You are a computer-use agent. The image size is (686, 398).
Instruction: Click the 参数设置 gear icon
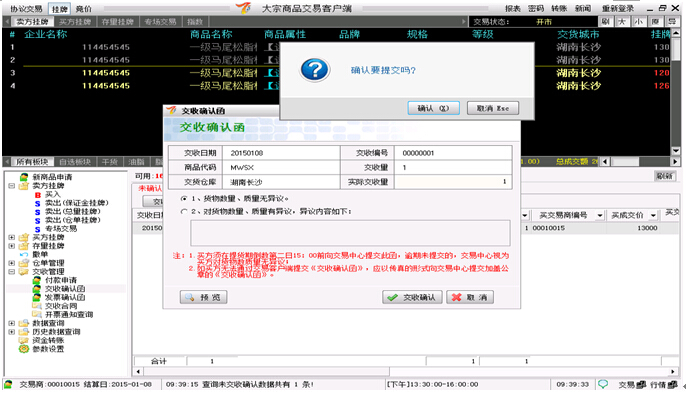coord(24,349)
